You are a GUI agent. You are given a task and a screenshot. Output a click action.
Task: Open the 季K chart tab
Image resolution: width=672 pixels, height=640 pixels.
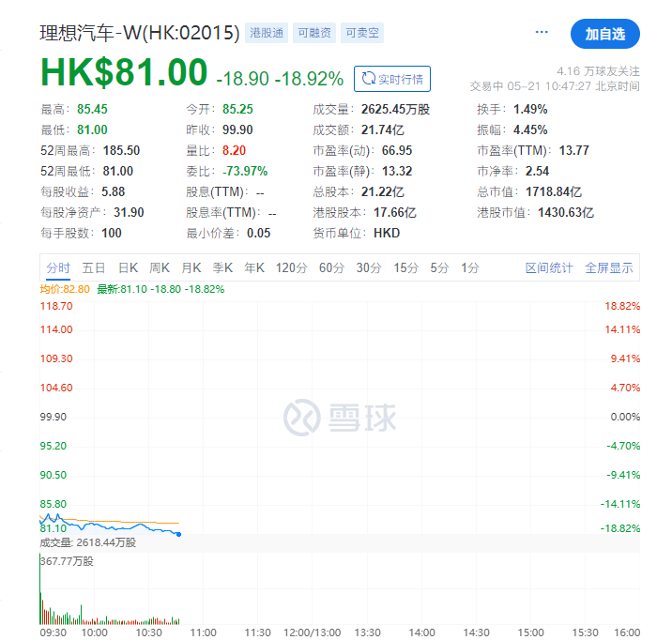[x=222, y=268]
